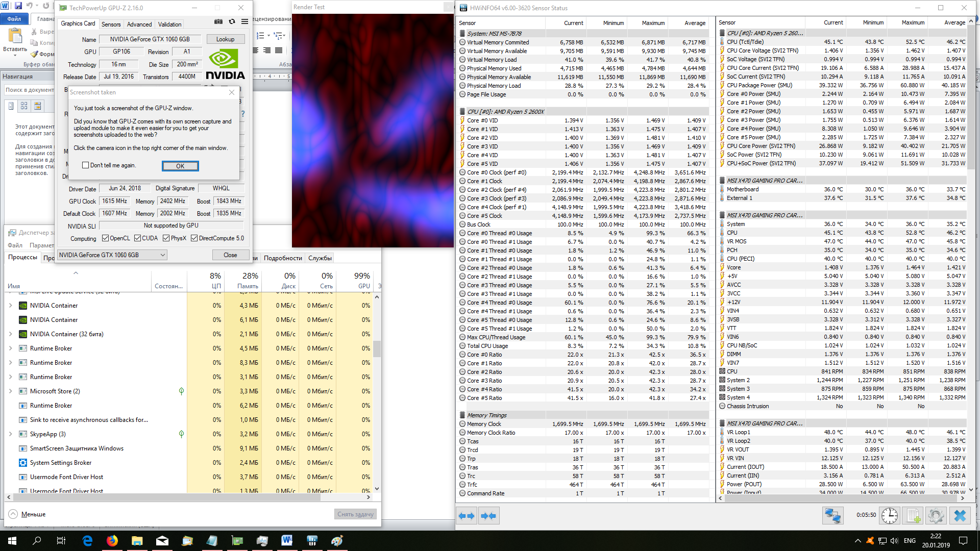Click HWiNFO reset clock icon
Viewport: 980px width, 551px height.
[889, 516]
